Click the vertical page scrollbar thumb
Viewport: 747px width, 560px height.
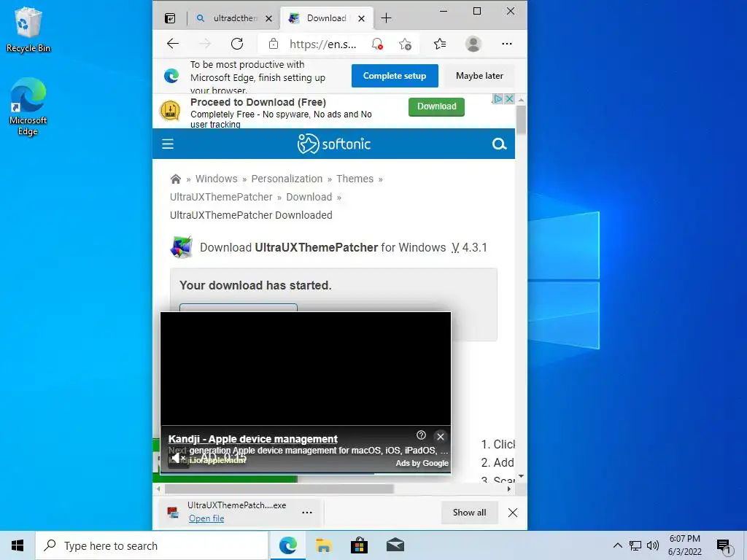click(x=521, y=120)
